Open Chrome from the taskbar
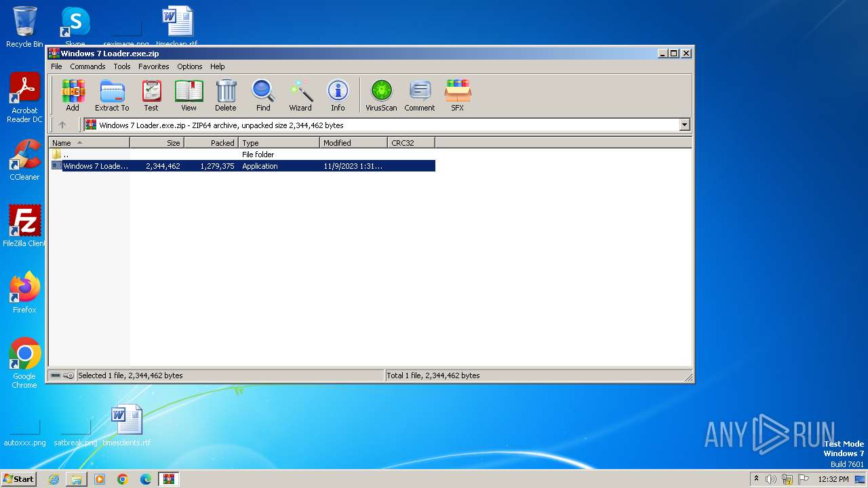 click(122, 479)
